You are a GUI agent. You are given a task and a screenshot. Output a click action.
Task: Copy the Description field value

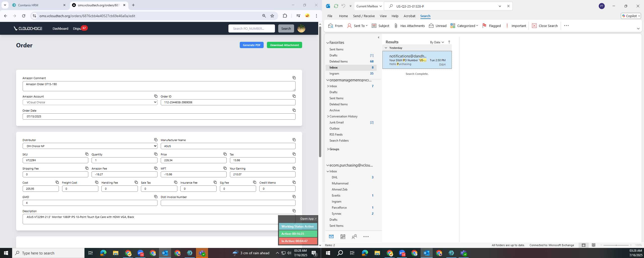tap(294, 211)
